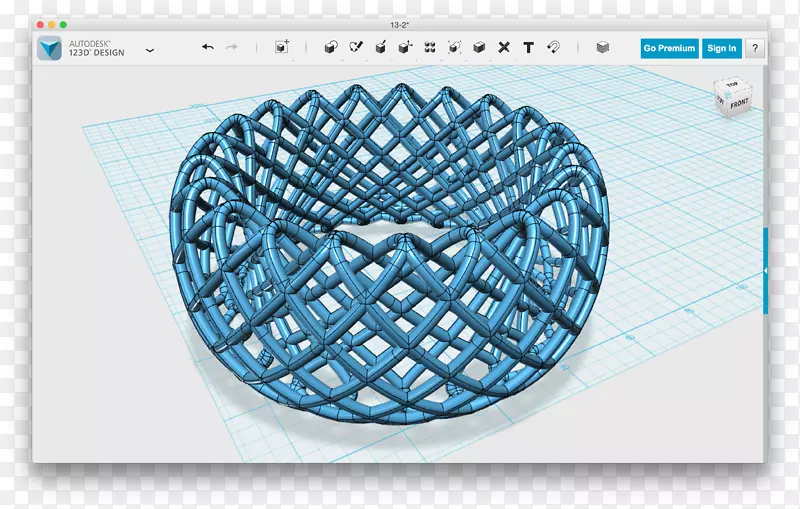The image size is (800, 509).
Task: Open the Help question mark menu
Action: [x=754, y=48]
